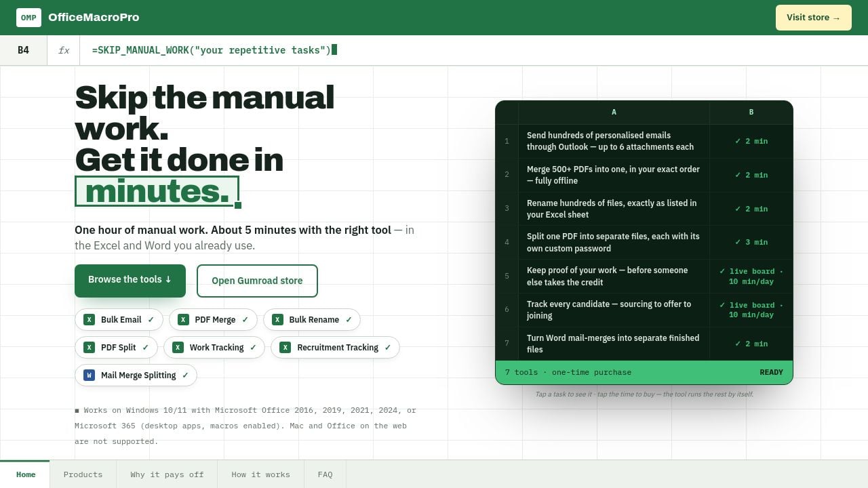868x488 pixels.
Task: Click the Excel icon on PDF Merge chip
Action: tap(183, 320)
